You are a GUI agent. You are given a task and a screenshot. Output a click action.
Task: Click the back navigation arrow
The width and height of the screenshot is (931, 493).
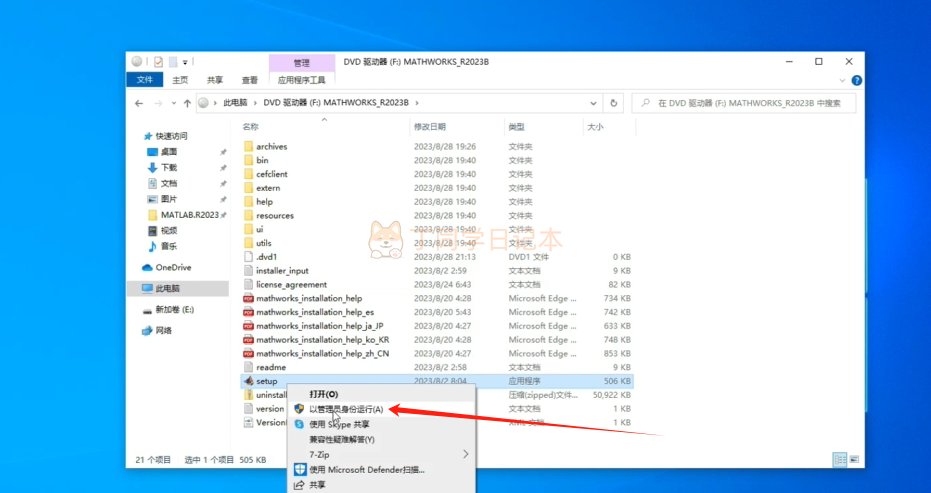(x=139, y=103)
